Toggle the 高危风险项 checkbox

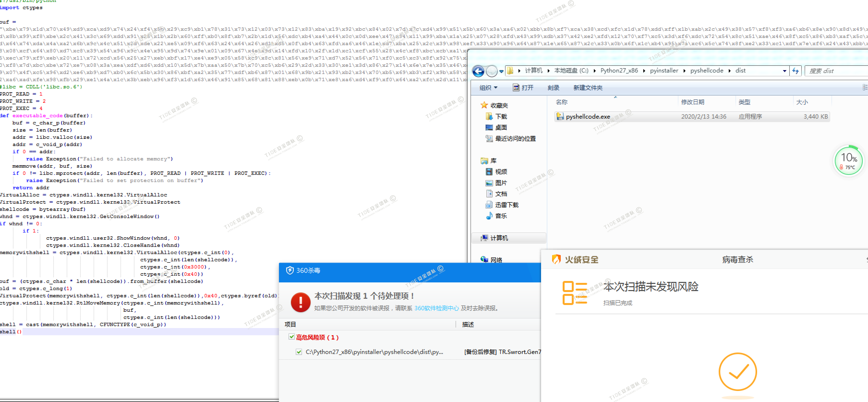tap(291, 337)
